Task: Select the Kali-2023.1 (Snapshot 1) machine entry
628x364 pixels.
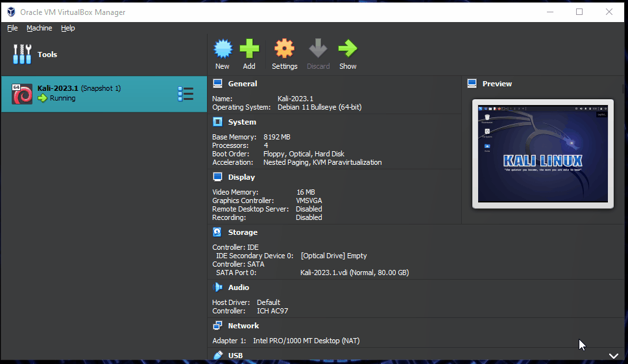Action: click(x=104, y=94)
